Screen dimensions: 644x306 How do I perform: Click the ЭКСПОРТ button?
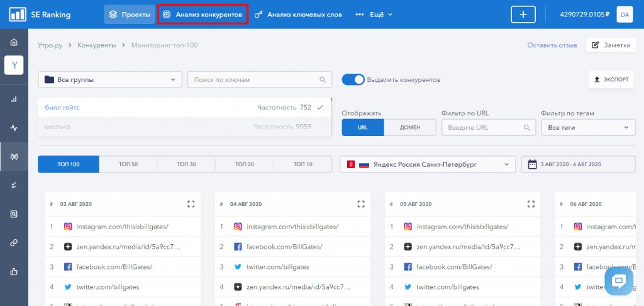pos(611,80)
